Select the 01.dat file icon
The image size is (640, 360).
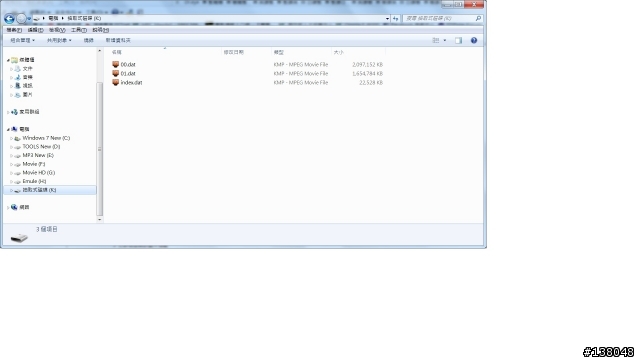(x=116, y=73)
